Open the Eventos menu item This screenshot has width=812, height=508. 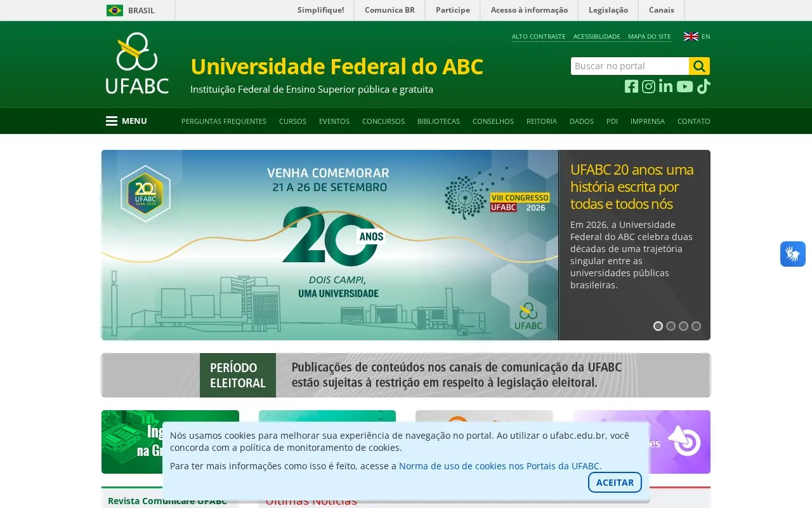pyautogui.click(x=334, y=121)
